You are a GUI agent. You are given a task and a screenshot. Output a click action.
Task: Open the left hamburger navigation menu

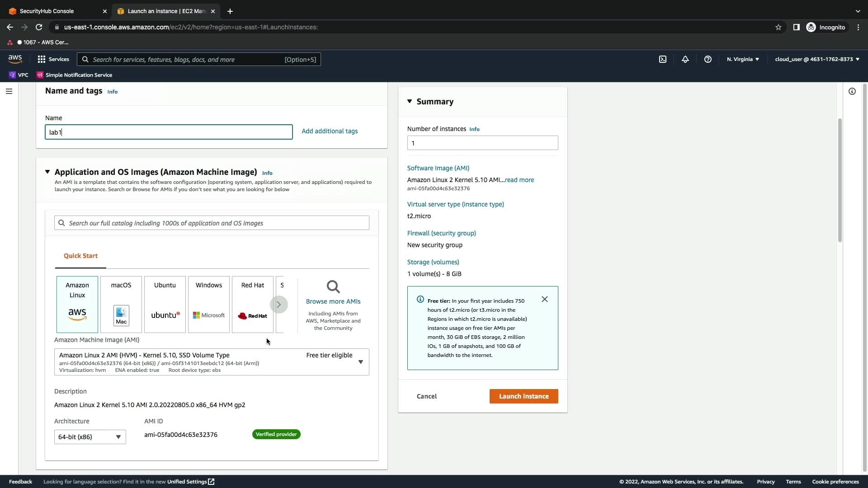tap(9, 91)
